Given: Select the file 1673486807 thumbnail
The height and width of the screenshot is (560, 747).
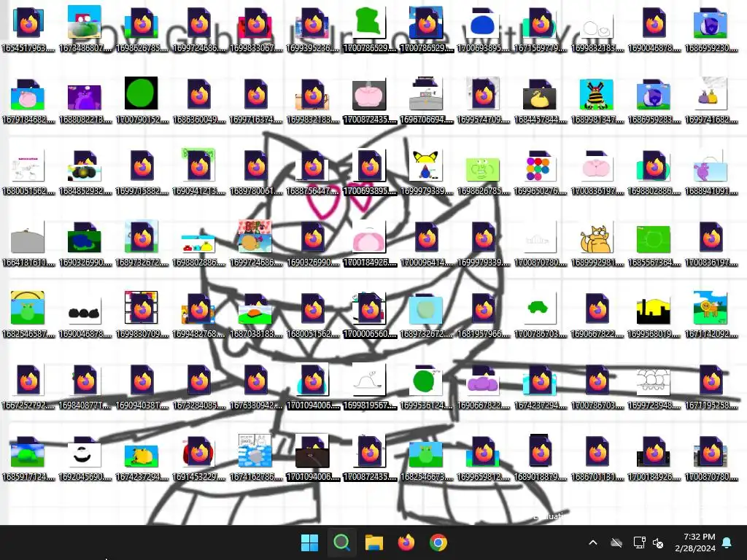Looking at the screenshot, I should [85, 23].
